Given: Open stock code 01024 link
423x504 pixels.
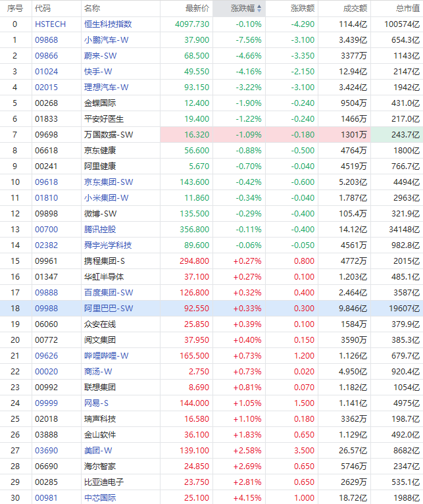Looking at the screenshot, I should point(46,71).
